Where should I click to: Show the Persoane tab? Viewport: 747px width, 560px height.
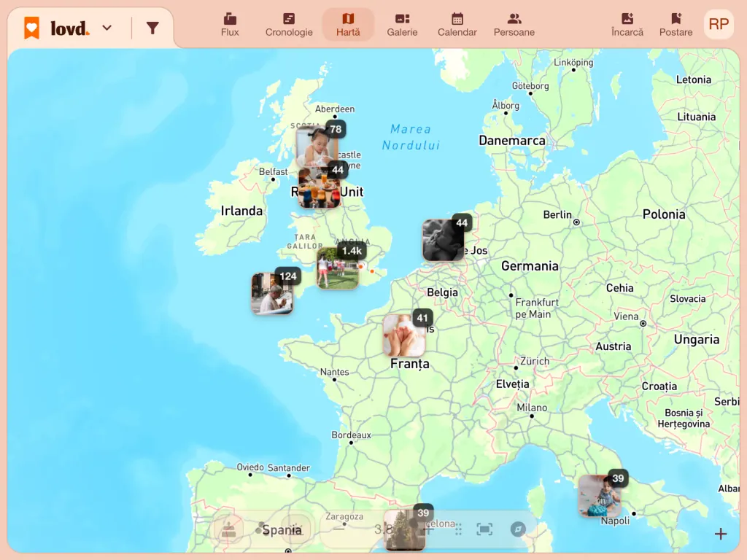[x=514, y=25]
